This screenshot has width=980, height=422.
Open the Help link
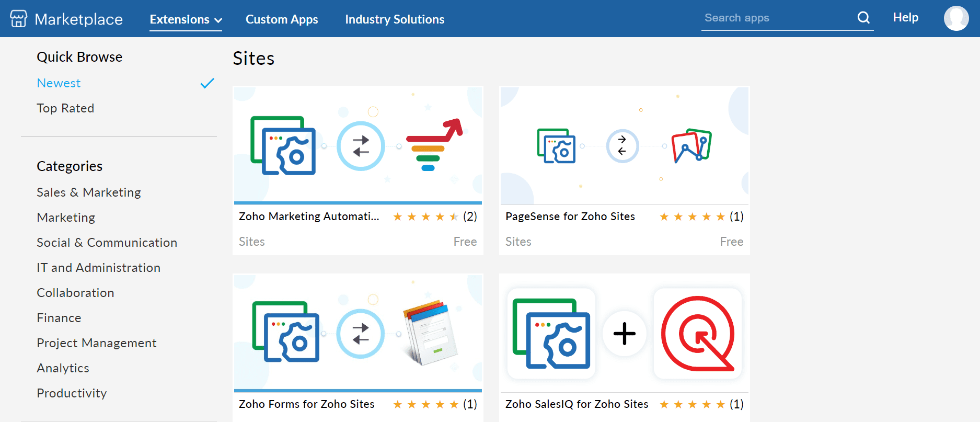(x=905, y=17)
